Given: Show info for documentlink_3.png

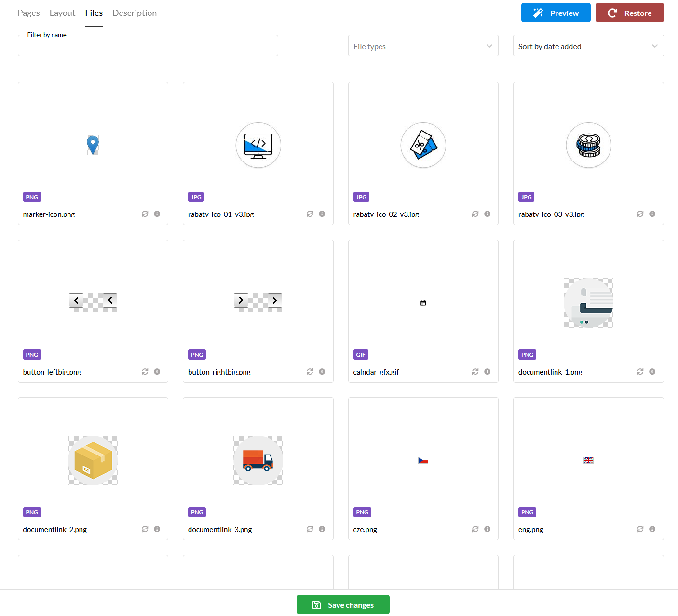Looking at the screenshot, I should 322,529.
